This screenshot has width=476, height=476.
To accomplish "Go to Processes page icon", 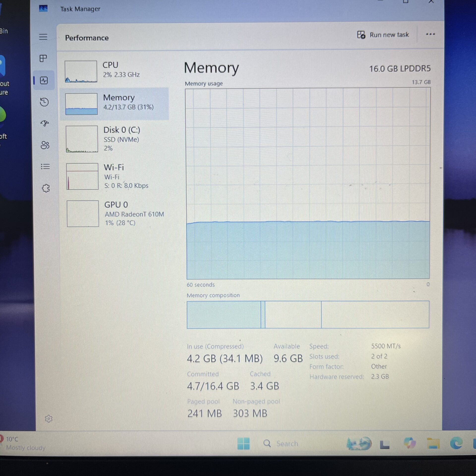I will point(43,59).
